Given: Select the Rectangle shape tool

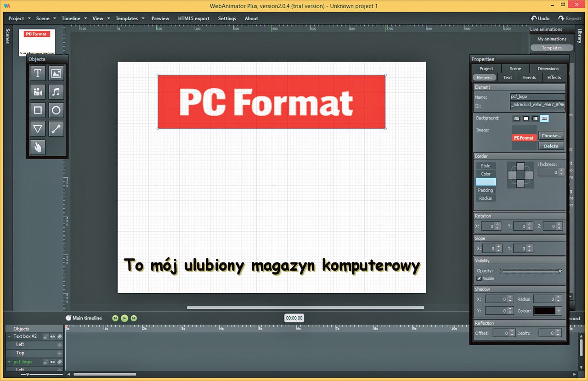Looking at the screenshot, I should (38, 110).
